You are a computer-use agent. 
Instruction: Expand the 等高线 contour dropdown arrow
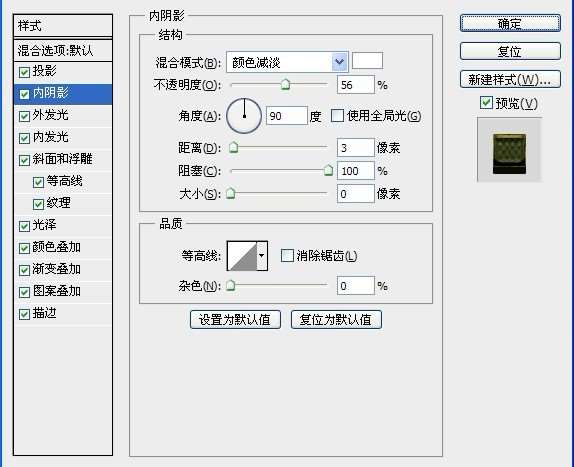click(262, 255)
